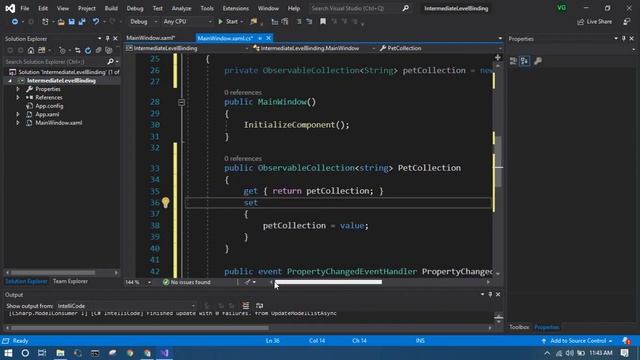Open the Debug configuration dropdown
Screen dimensions: 640x360
tap(144, 22)
